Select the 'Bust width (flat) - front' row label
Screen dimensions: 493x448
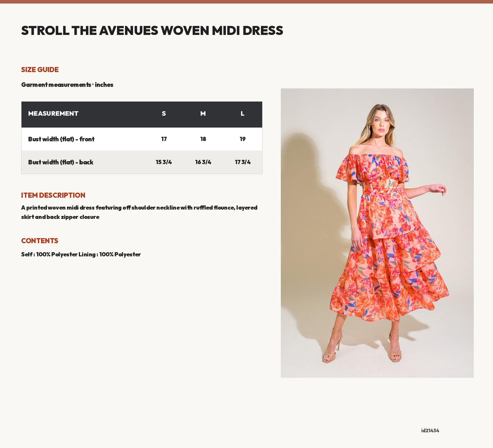[x=61, y=139]
